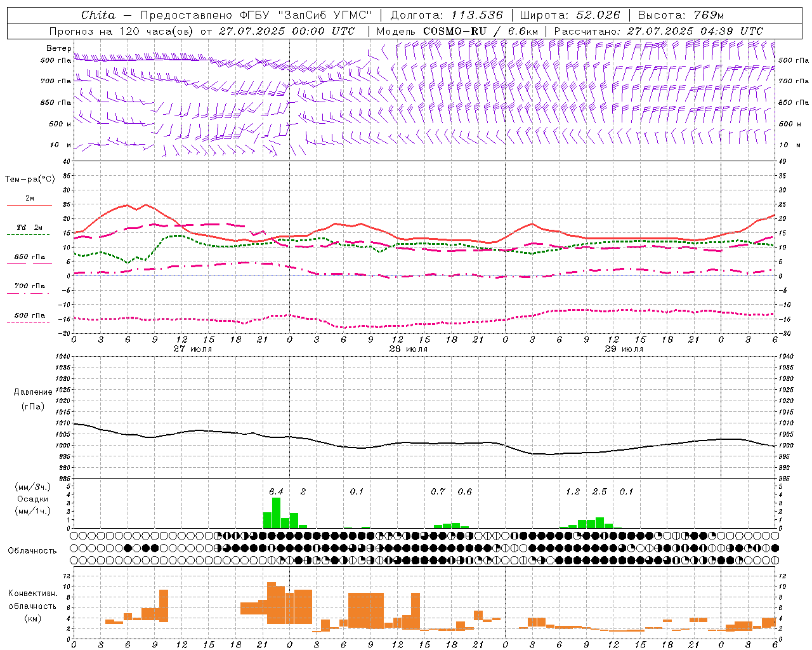Click the precipitation total "0.7"
Screen dimensions: 812x650
point(438,492)
